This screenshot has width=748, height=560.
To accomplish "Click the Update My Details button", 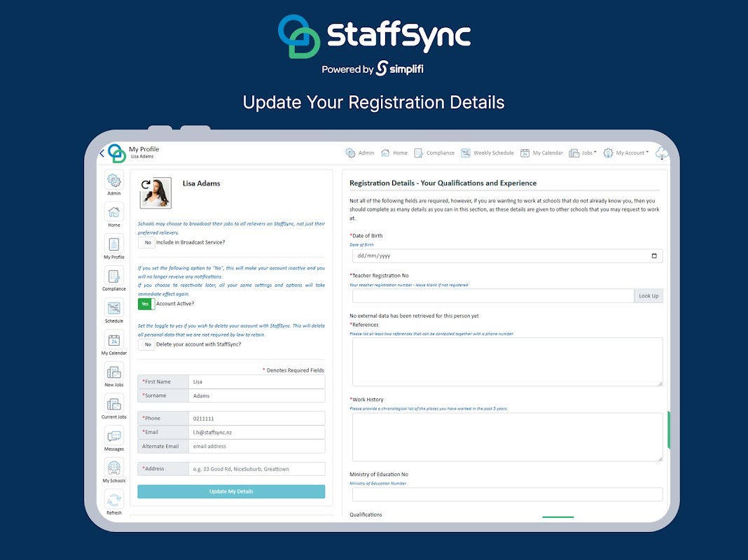I will tap(231, 491).
